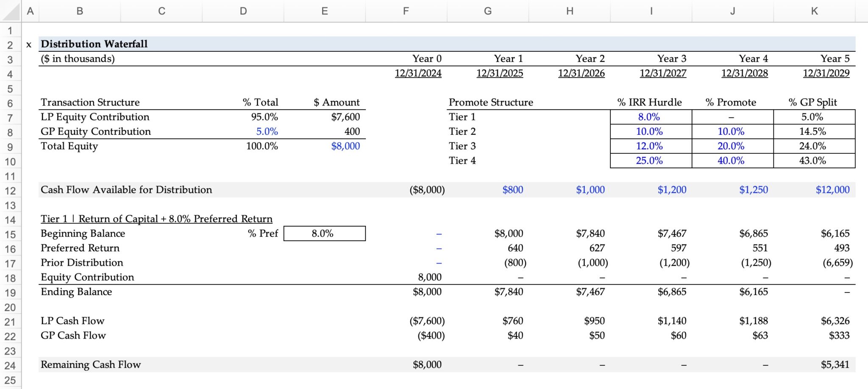Select Year 5 Remaining Cash Flow $5,341
Image resolution: width=868 pixels, height=389 pixels.
(x=835, y=365)
